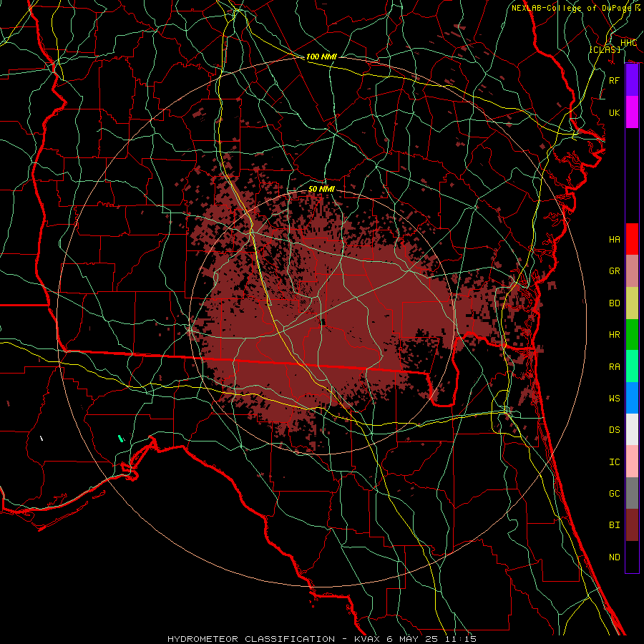
Task: Click the HHC product label
Action: tap(628, 43)
